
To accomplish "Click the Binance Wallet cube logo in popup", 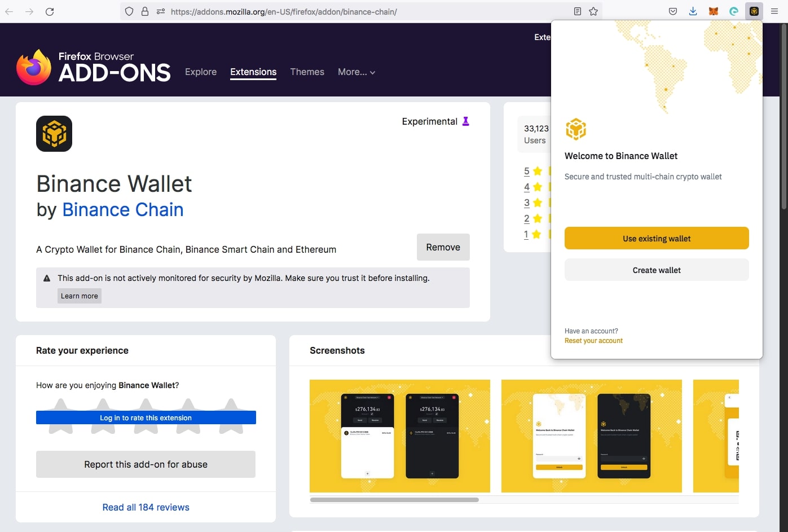I will coord(576,129).
